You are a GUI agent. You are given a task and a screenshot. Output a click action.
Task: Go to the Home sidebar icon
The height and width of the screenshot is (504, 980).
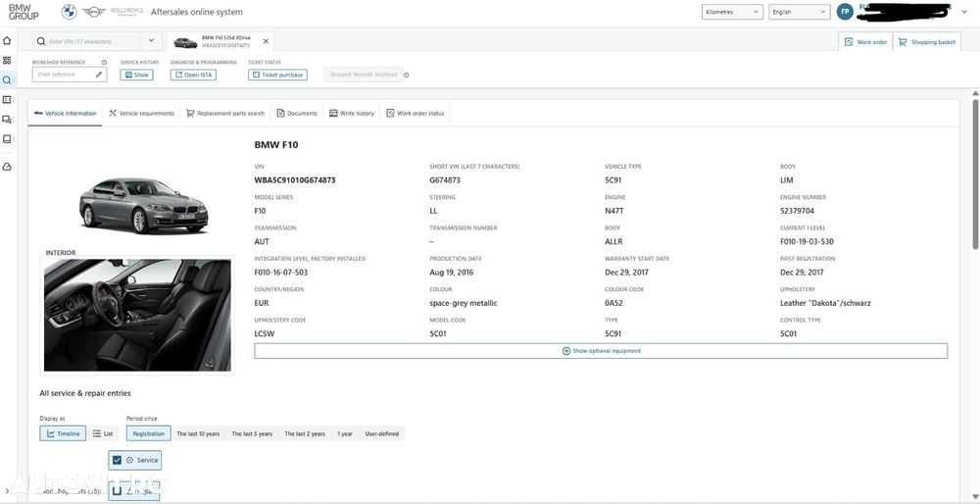[x=7, y=40]
